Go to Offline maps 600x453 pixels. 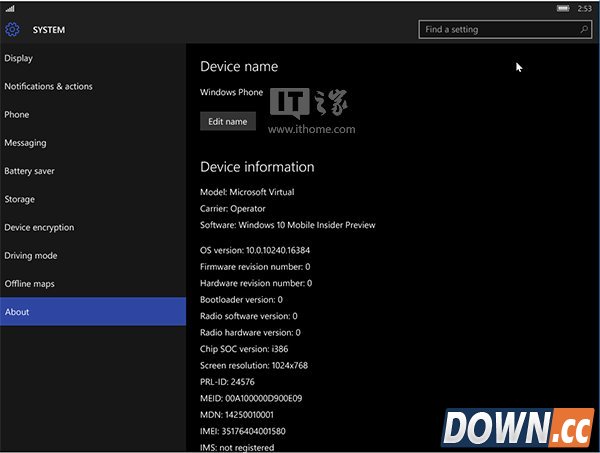(x=28, y=284)
